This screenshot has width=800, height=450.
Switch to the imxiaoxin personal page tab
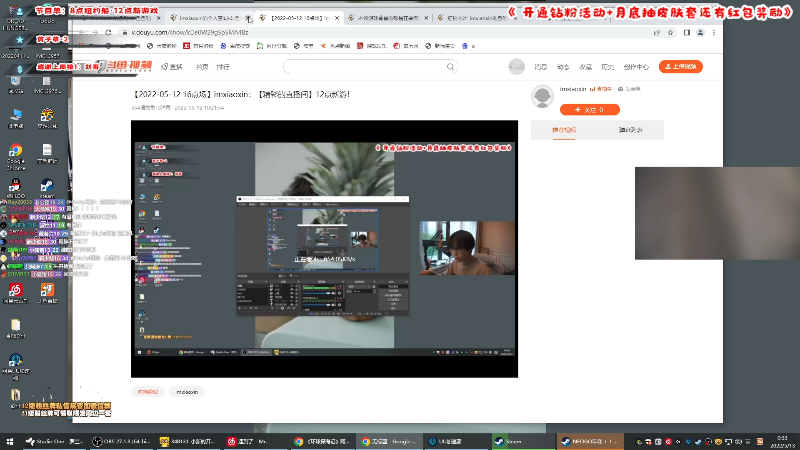coord(209,18)
